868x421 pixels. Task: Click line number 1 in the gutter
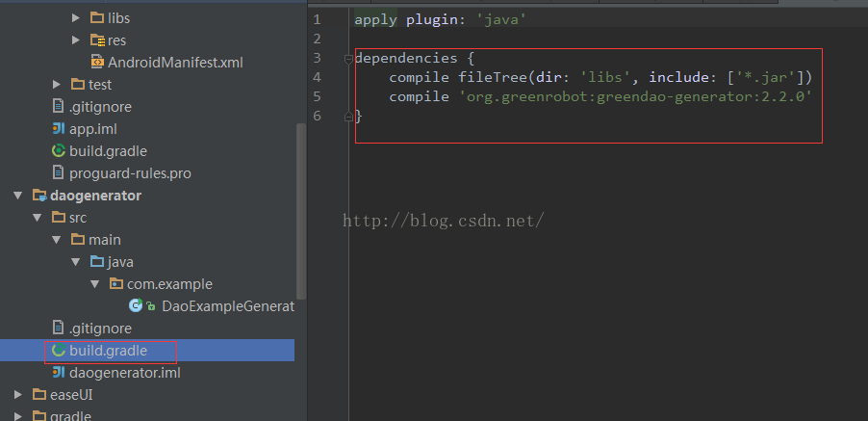(x=317, y=20)
